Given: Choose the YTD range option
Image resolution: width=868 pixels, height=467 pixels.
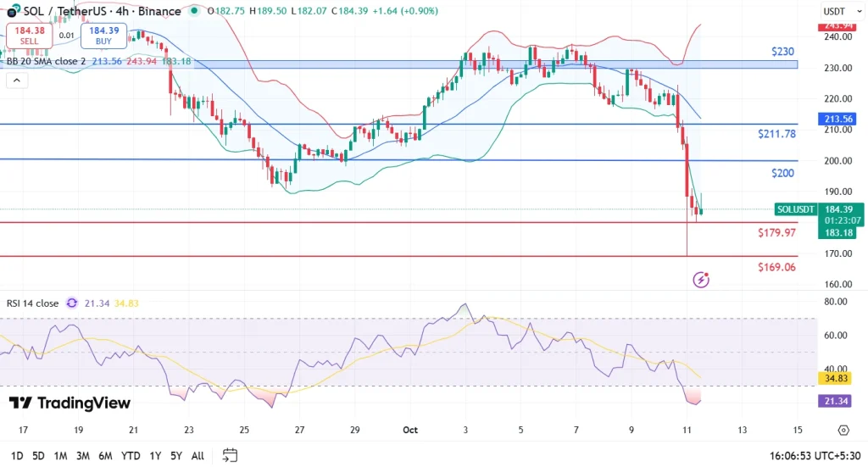Looking at the screenshot, I should [x=131, y=455].
